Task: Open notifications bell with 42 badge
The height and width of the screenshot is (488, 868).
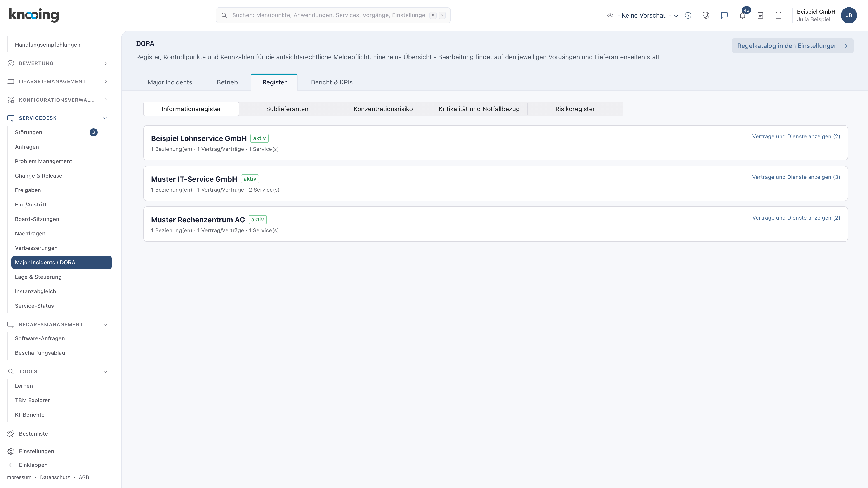Action: [x=742, y=16]
